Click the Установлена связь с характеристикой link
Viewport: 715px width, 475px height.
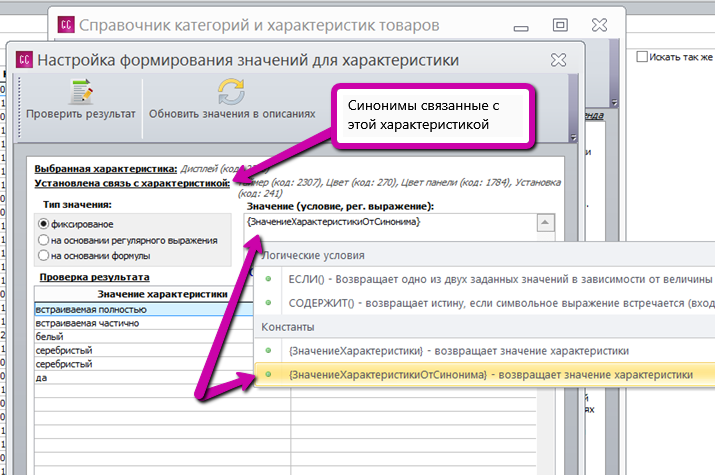132,183
